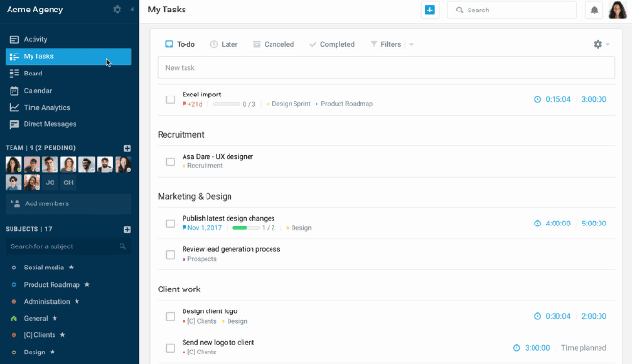Switch to the To-do tab
Viewport: 632px width, 364px height.
180,44
